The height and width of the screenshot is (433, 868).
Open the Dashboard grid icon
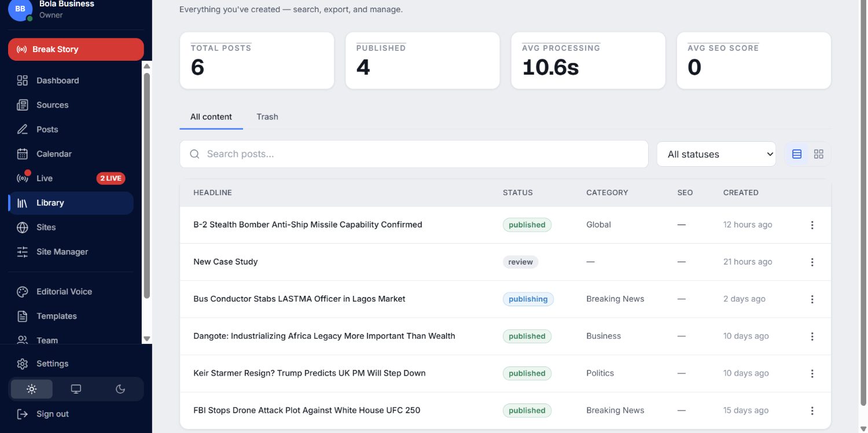pyautogui.click(x=23, y=80)
